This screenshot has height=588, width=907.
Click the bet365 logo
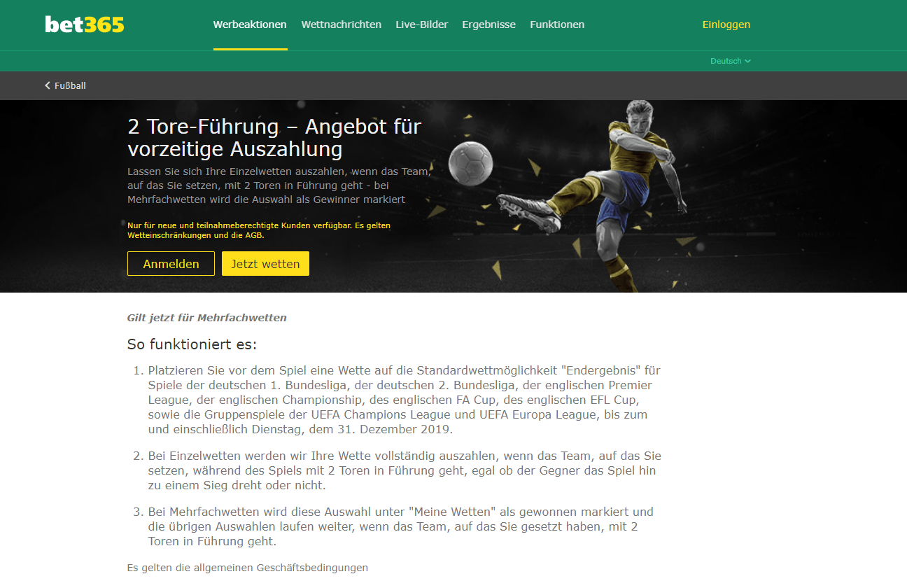click(85, 24)
